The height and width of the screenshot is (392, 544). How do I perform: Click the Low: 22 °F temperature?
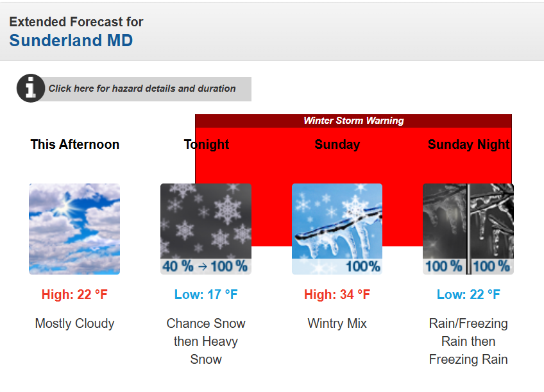468,294
